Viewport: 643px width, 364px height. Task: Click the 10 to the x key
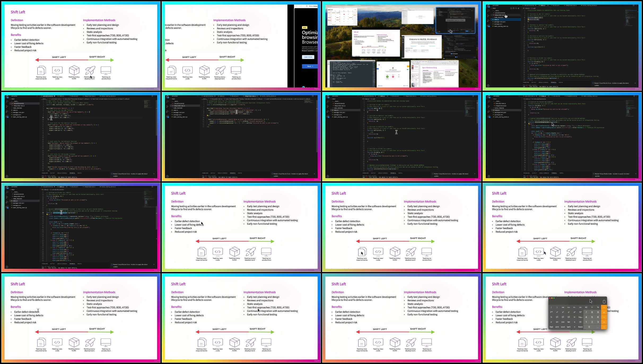click(x=580, y=312)
